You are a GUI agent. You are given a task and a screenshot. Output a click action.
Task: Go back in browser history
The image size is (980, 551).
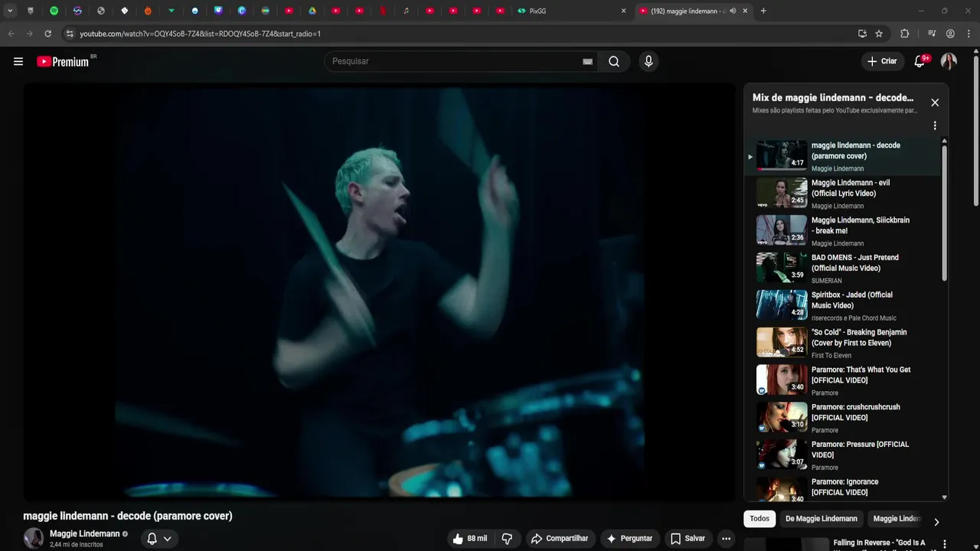pyautogui.click(x=11, y=34)
